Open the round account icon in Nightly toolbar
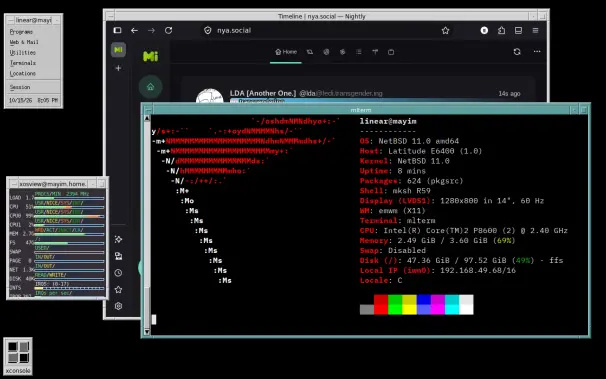The image size is (606, 379). (x=484, y=30)
